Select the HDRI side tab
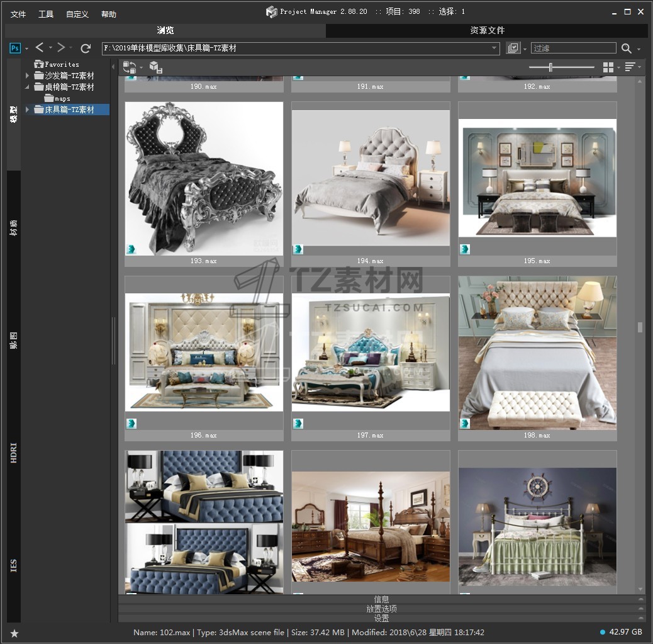 (x=14, y=453)
